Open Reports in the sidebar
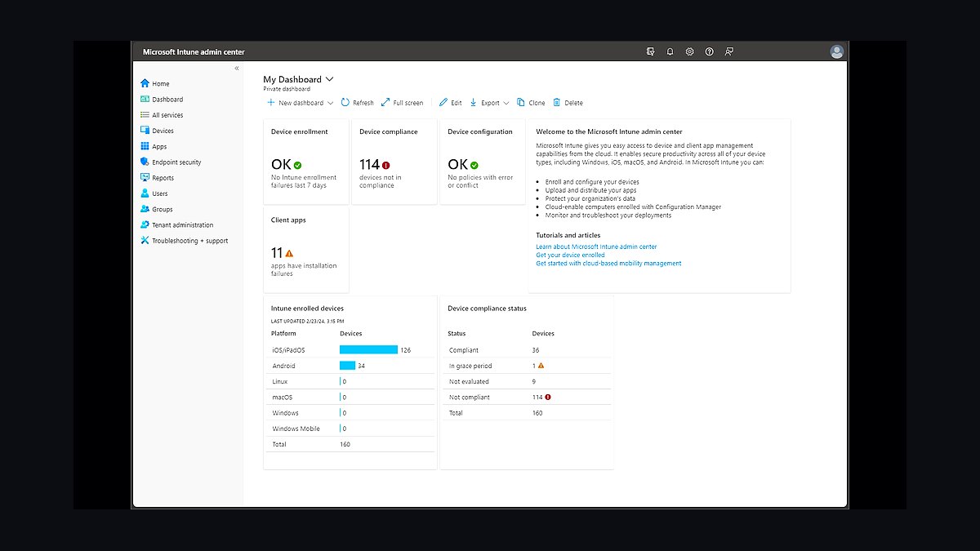 pos(163,177)
